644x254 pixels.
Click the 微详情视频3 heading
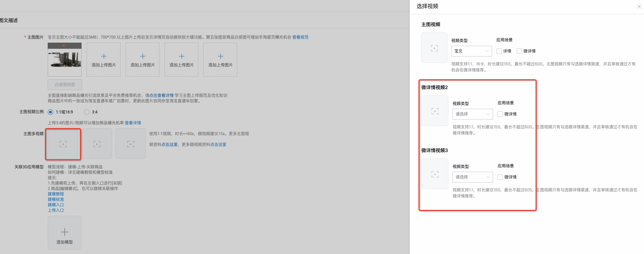pos(435,150)
